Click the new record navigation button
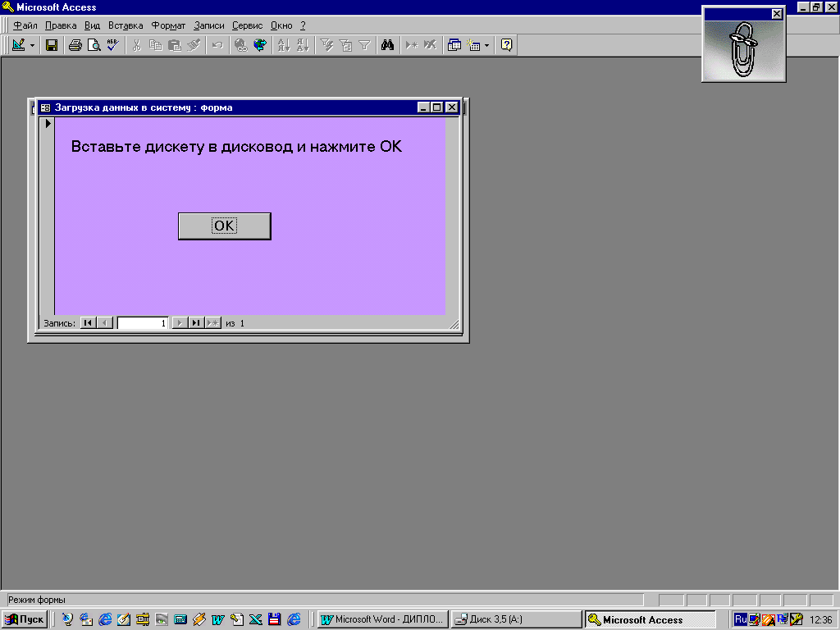The image size is (840, 630). [213, 323]
